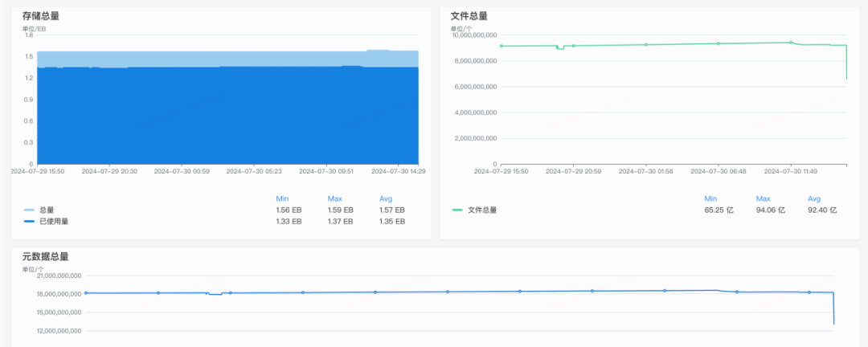This screenshot has width=868, height=347.
Task: Click the 1.57 EB average value
Action: point(391,210)
